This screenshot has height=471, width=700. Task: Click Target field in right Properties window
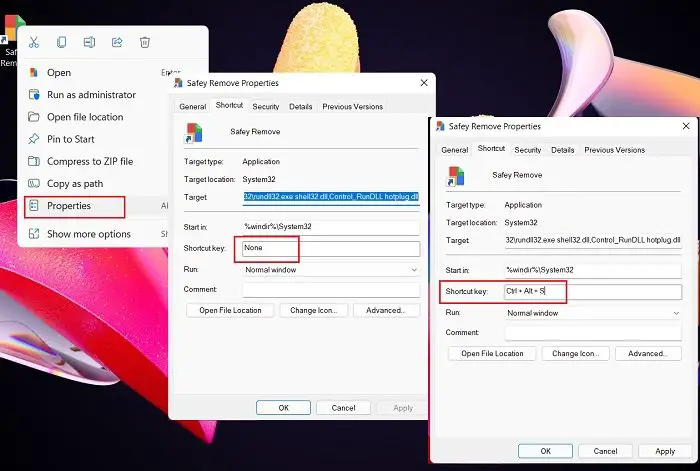click(x=593, y=240)
